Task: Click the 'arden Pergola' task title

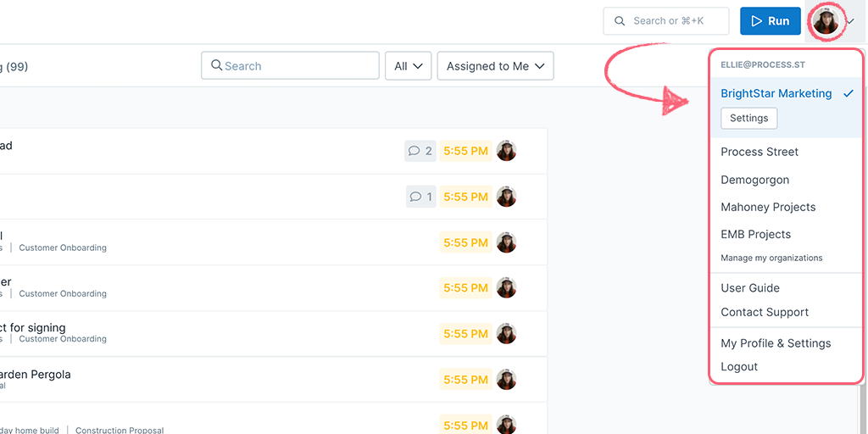Action: click(36, 374)
